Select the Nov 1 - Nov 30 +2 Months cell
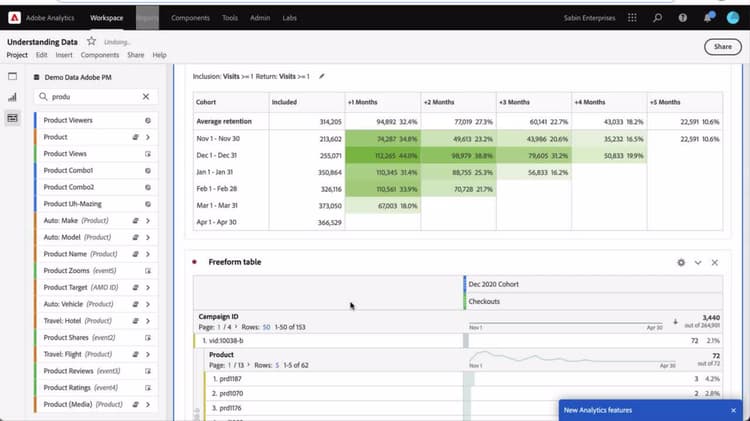750x421 pixels. [458, 139]
